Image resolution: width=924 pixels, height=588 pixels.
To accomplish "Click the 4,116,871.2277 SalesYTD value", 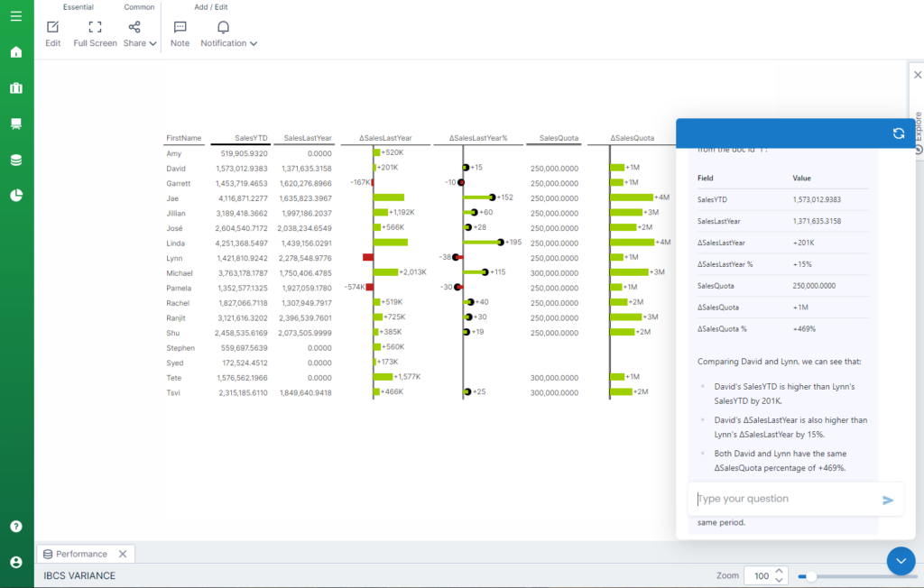I will pos(243,198).
